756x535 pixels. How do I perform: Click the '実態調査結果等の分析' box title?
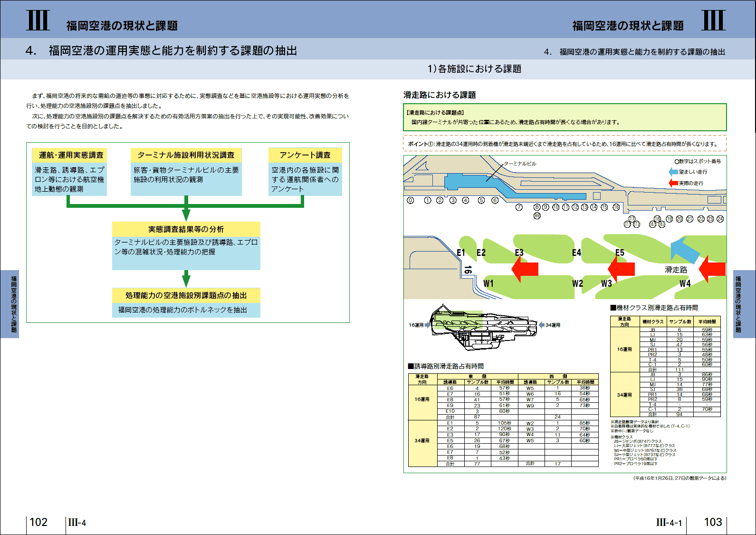[186, 229]
